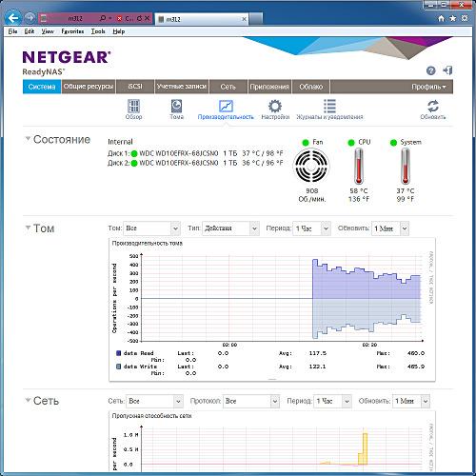Screen dimensions: 476x476
Task: Open the ReadyNAS help question icon
Action: (x=430, y=70)
